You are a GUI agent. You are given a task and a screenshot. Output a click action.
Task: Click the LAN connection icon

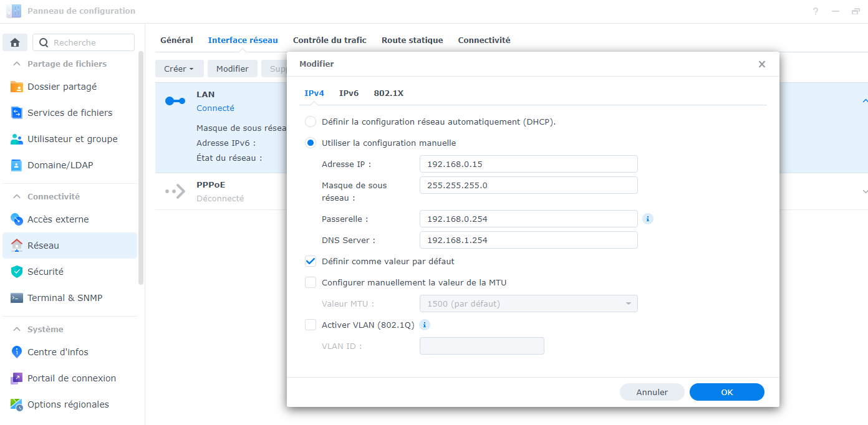[x=175, y=101]
